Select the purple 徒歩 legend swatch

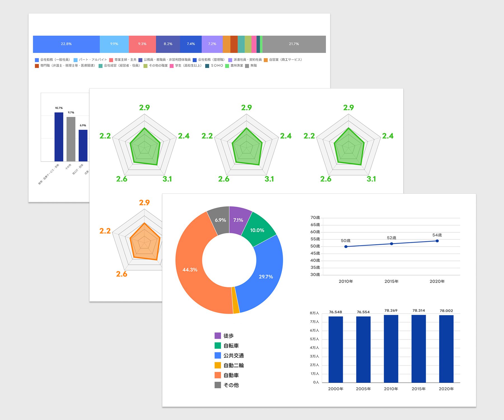point(218,336)
